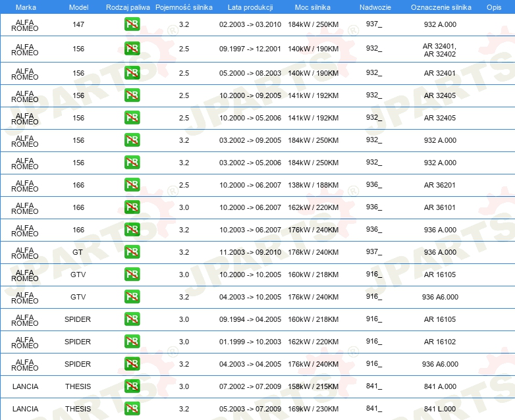Click LANCIA in the THESIS 3.2 row
The height and width of the screenshot is (420, 515).
(x=25, y=409)
